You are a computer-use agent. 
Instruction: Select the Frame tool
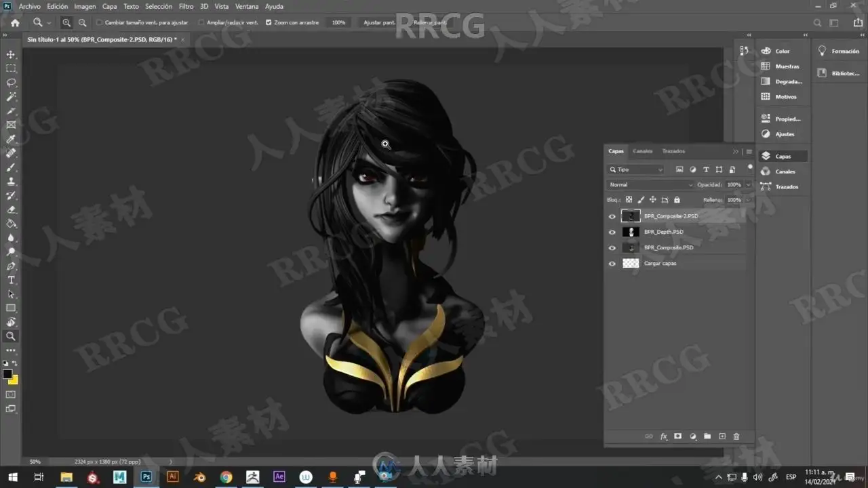(x=11, y=125)
